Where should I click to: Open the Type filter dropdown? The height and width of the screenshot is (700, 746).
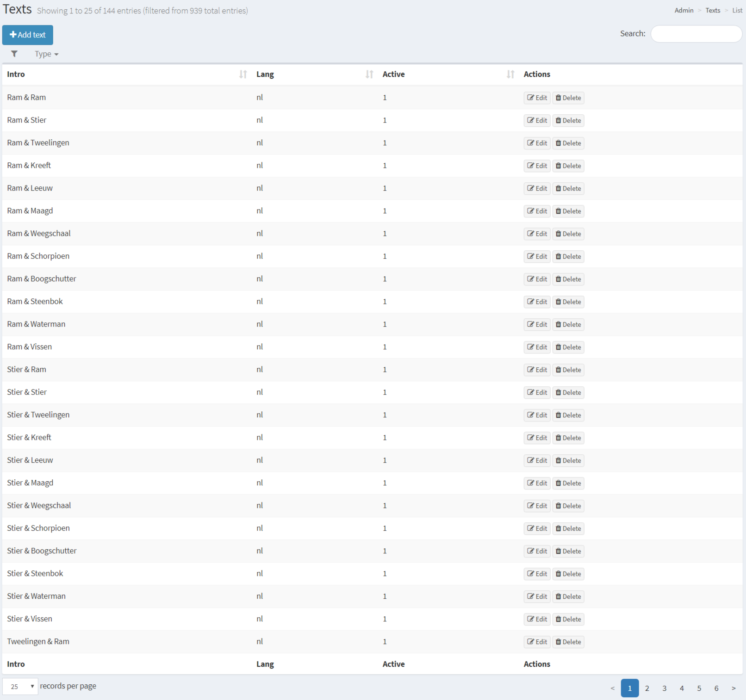46,54
